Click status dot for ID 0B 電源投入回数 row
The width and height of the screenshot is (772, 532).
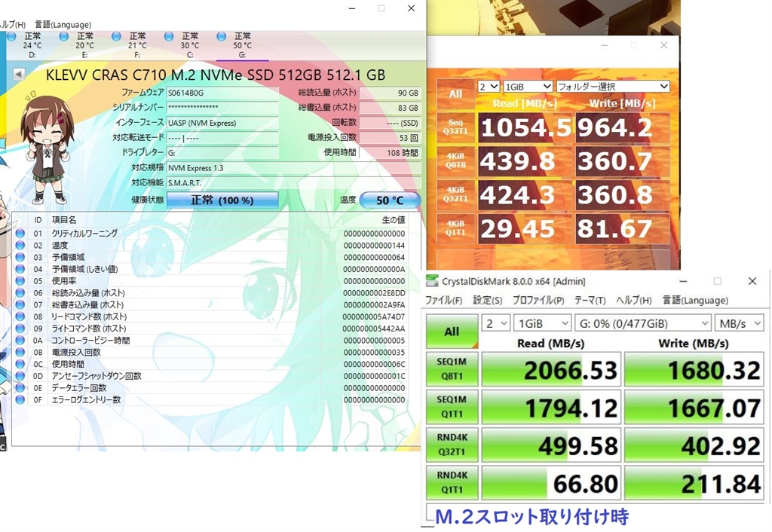20,352
